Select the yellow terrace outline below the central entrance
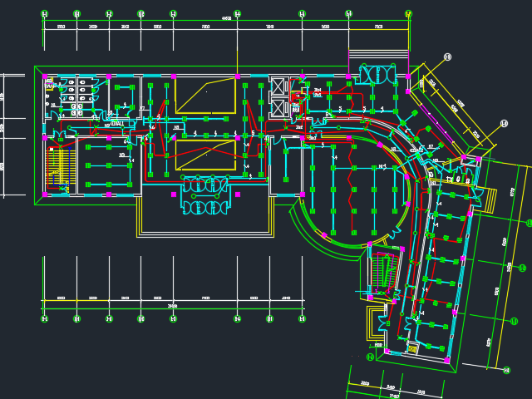Viewport: 532px width, 399px height. point(205,217)
